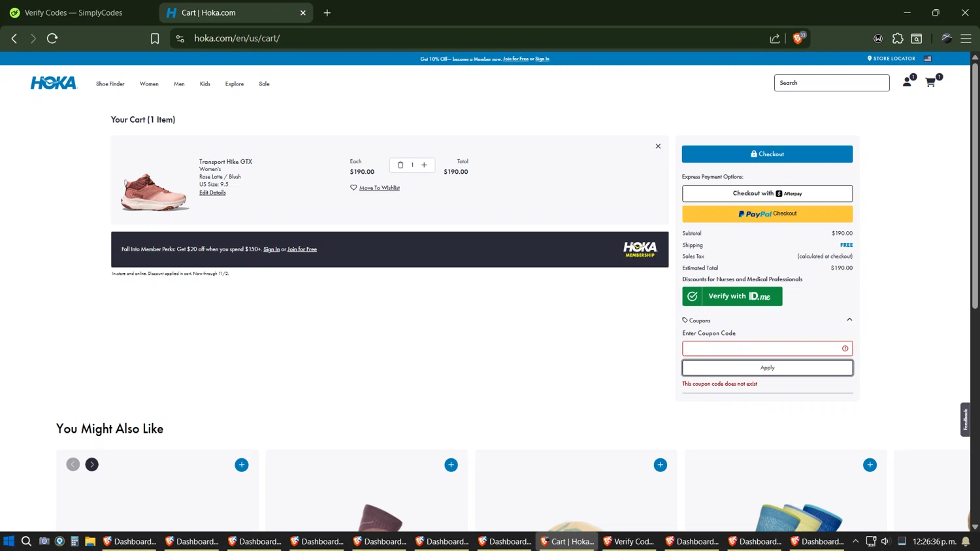Bookmark this page
This screenshot has height=551, width=980.
point(155,39)
